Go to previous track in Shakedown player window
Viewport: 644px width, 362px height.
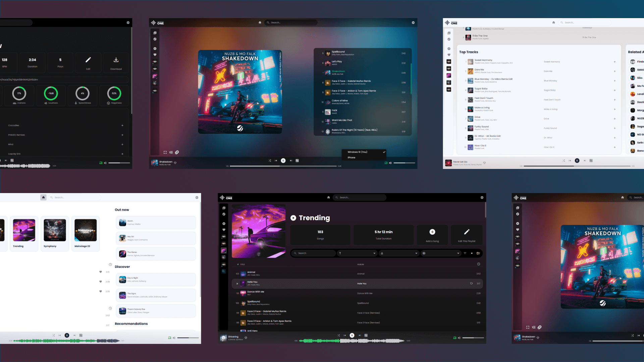pos(276,161)
